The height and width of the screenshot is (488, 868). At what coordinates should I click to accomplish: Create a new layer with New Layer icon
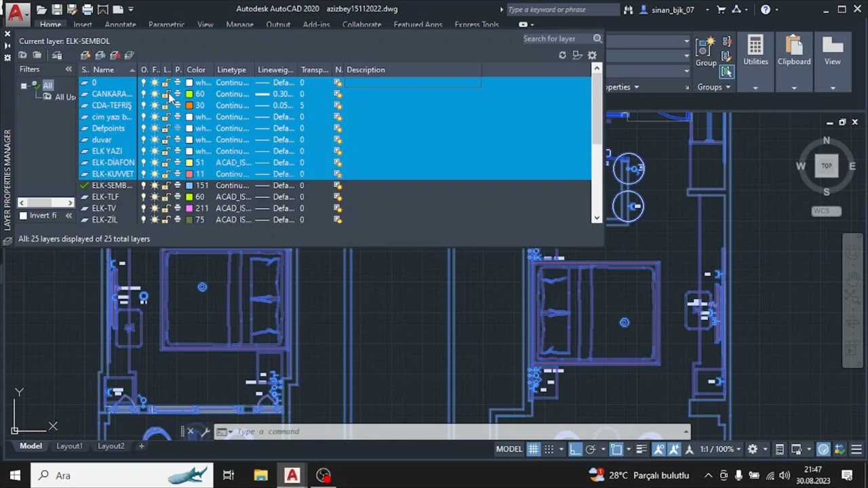[85, 55]
